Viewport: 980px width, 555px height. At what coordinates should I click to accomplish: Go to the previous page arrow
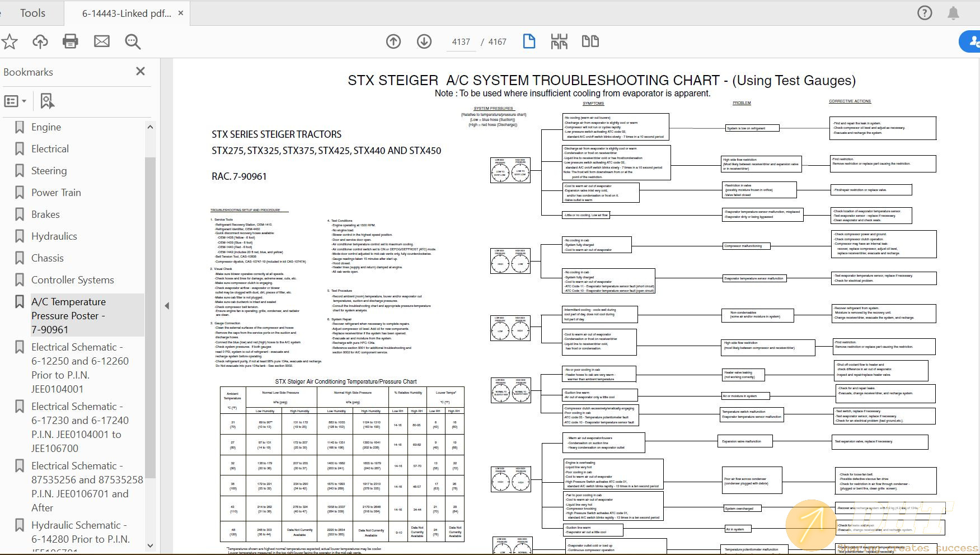coord(393,41)
